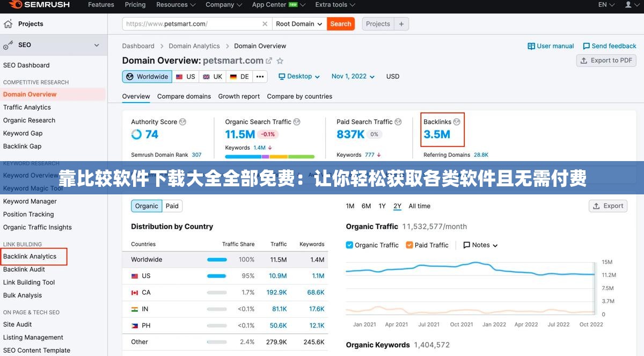Select Organic distribution toggle
The height and width of the screenshot is (356, 644).
147,206
